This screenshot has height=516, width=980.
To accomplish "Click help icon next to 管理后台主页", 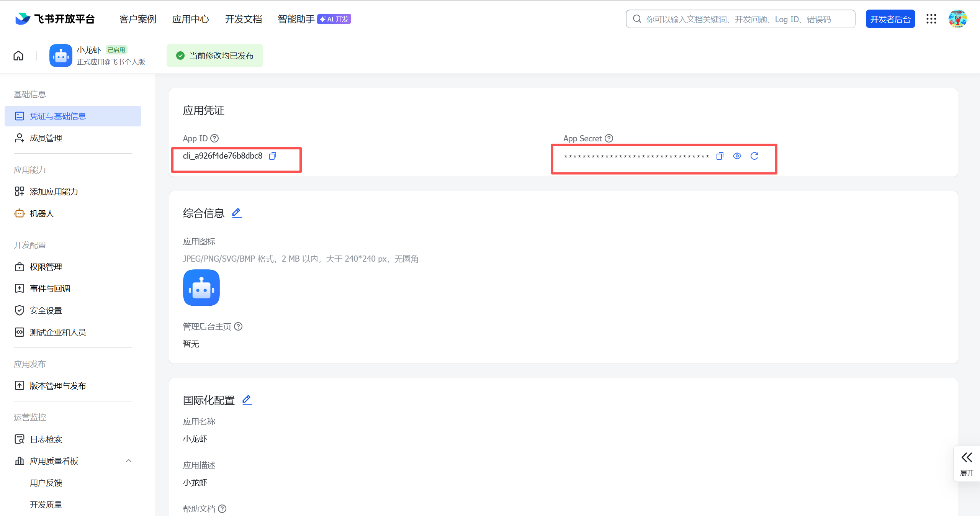I will coord(238,326).
